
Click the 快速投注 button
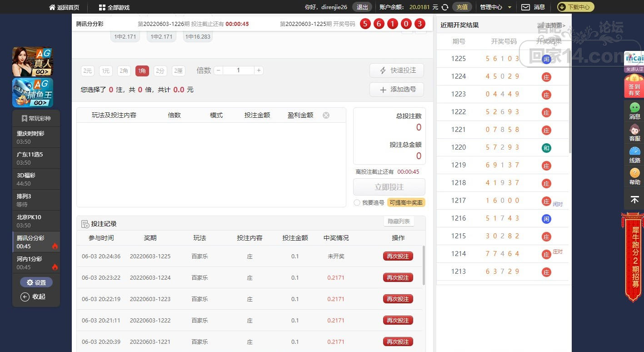coord(396,70)
